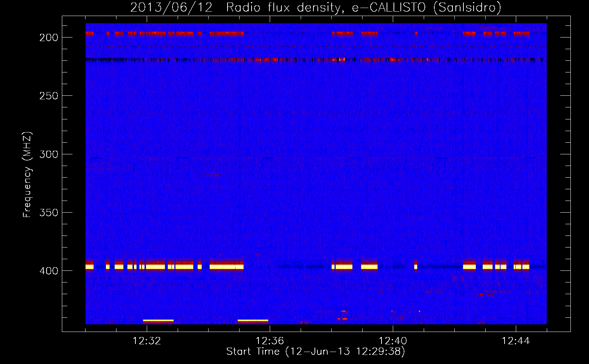The image size is (589, 364).
Task: Select the 200 frequency tick label
Action: pyautogui.click(x=49, y=37)
